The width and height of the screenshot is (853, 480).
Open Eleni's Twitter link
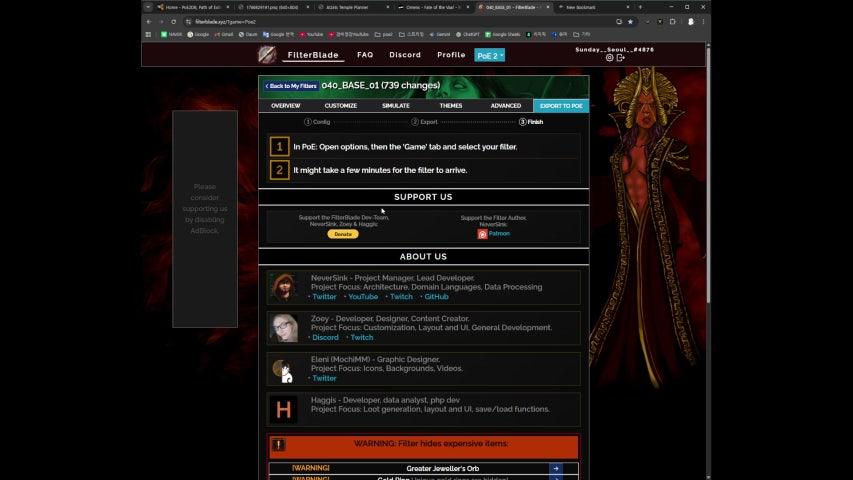coord(324,378)
